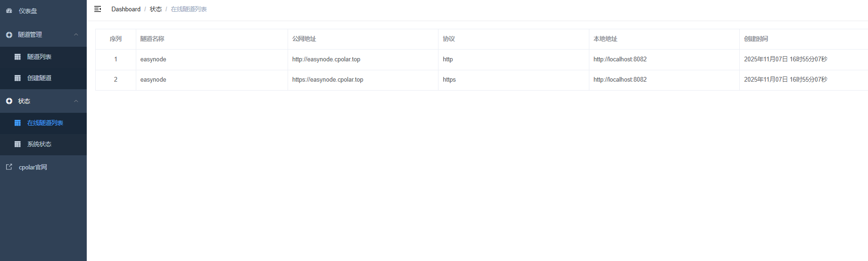Open the cpolar官网 link
This screenshot has height=261, width=868.
tap(33, 167)
